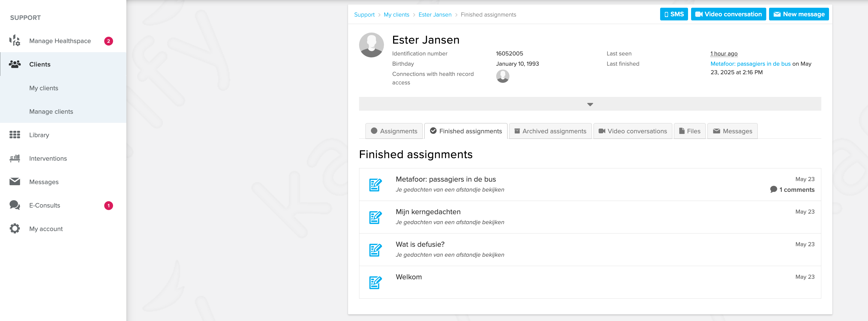
Task: Follow the Metafoor: passagiers in de bus link
Action: point(750,63)
